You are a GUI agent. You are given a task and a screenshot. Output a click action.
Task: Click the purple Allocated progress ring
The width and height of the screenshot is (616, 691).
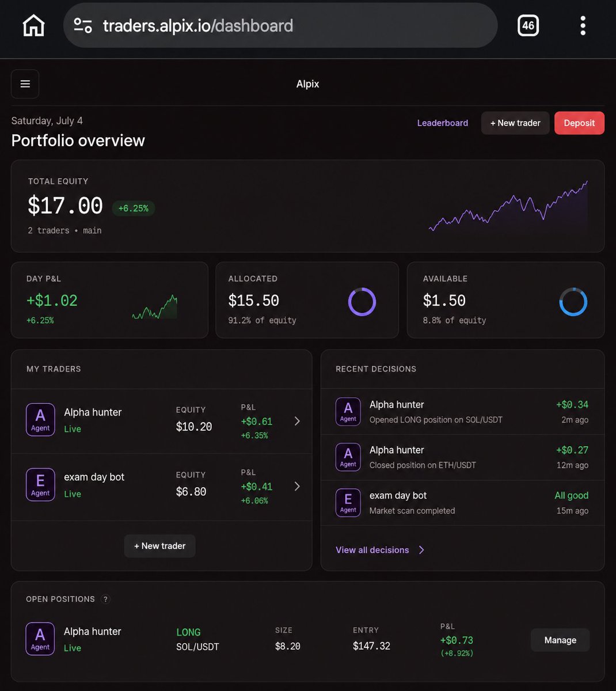[x=362, y=302]
